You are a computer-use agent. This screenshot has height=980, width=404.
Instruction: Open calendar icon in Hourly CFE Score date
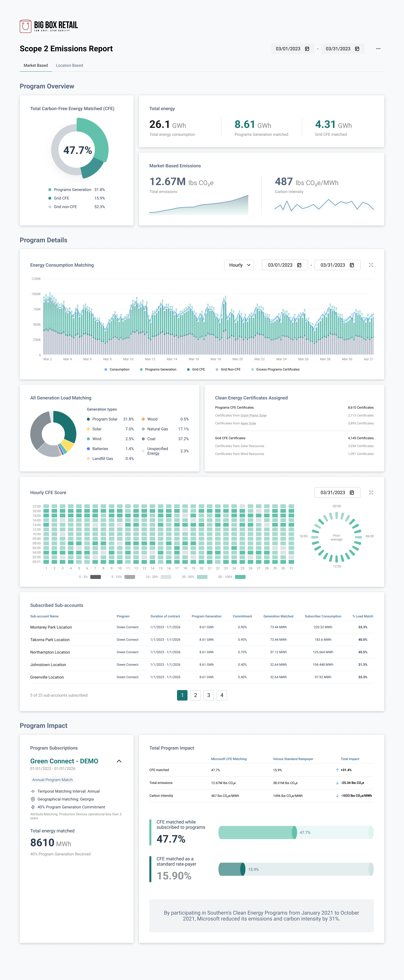point(352,493)
